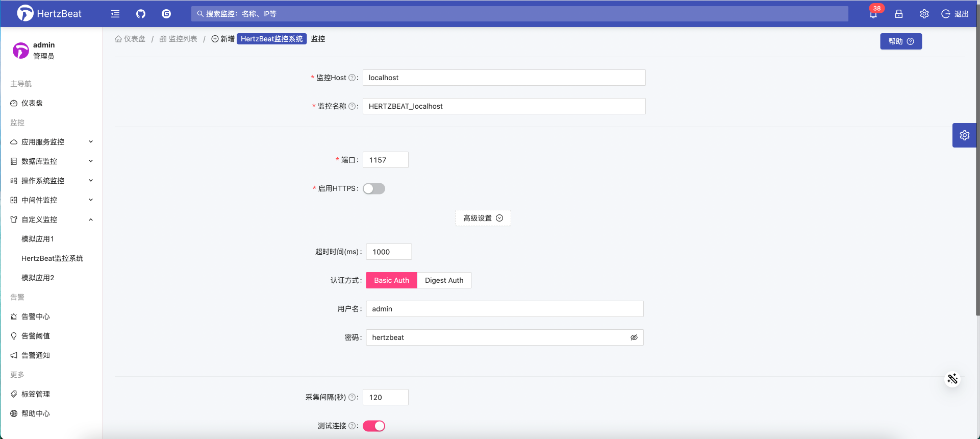
Task: Open settings gear in top header
Action: pyautogui.click(x=924, y=14)
